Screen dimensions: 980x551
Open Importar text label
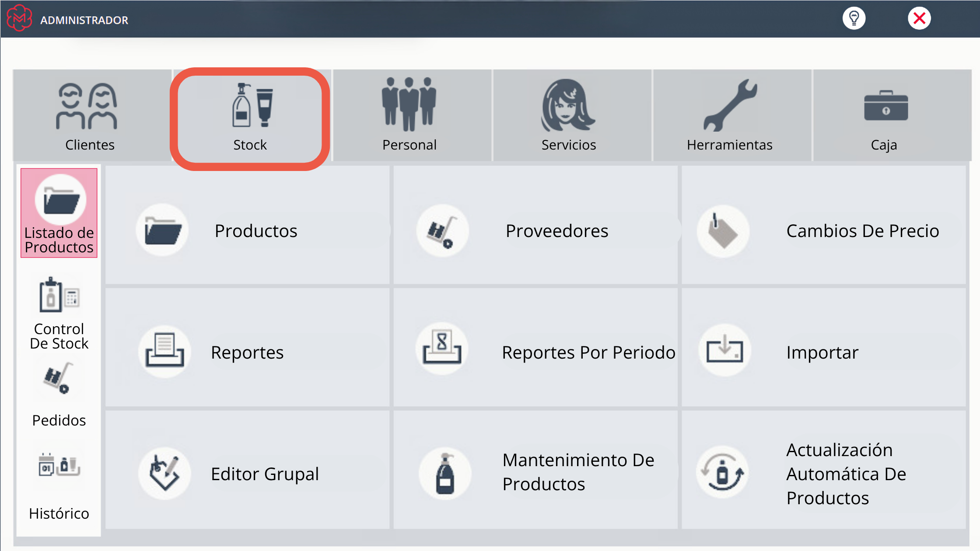coord(822,352)
